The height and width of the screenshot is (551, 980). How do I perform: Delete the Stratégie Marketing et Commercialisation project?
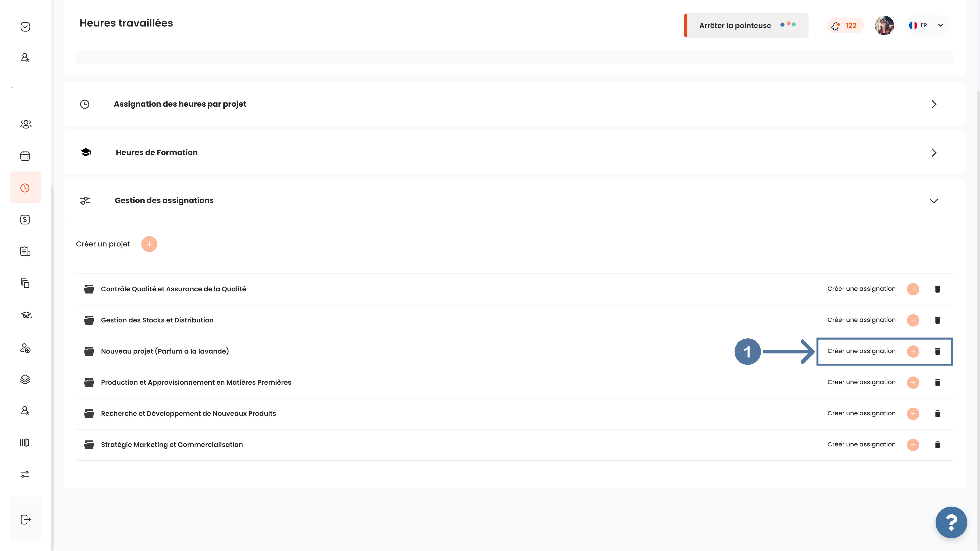[x=937, y=445]
